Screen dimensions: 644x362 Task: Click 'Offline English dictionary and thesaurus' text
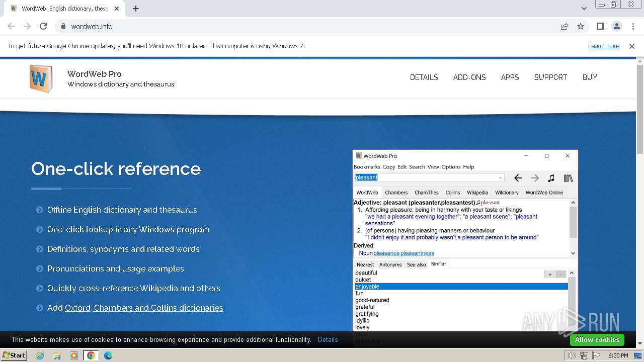(122, 210)
